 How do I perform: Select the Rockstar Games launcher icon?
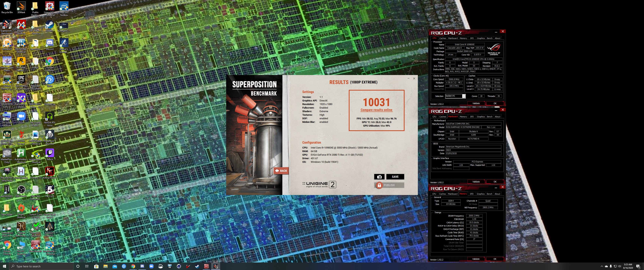21,64
